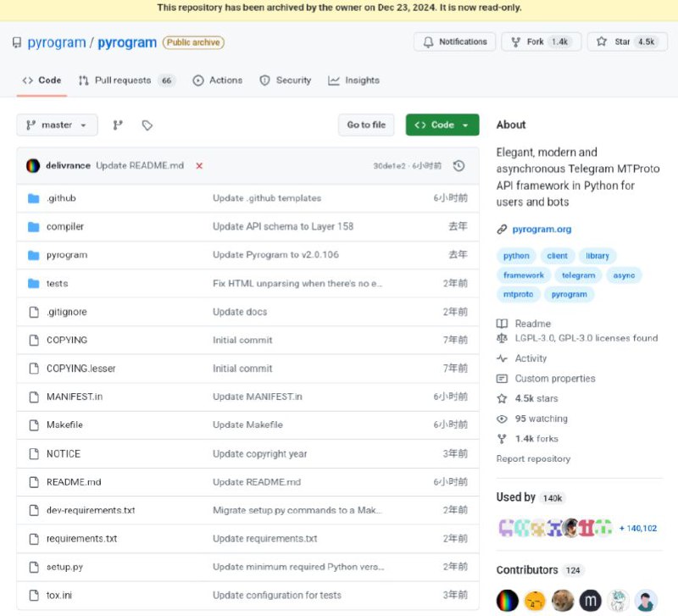Viewport: 678px width, 616px height.
Task: Select the python topic tag
Action: [x=515, y=256]
